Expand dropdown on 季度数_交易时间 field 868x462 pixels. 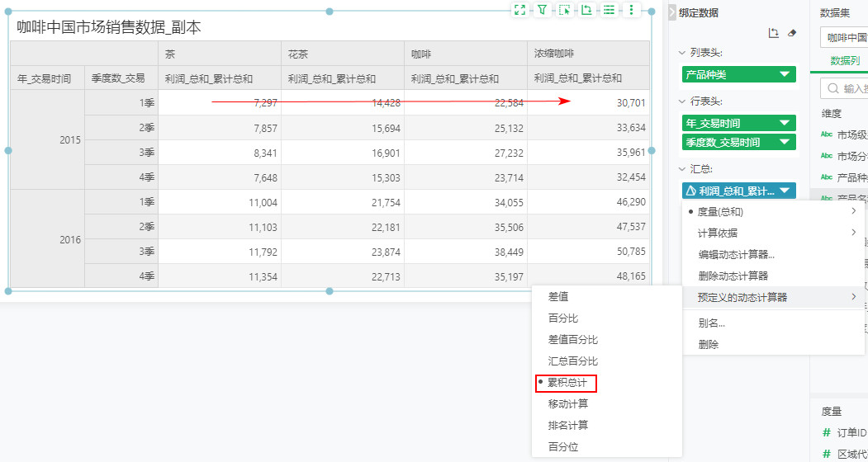[784, 142]
